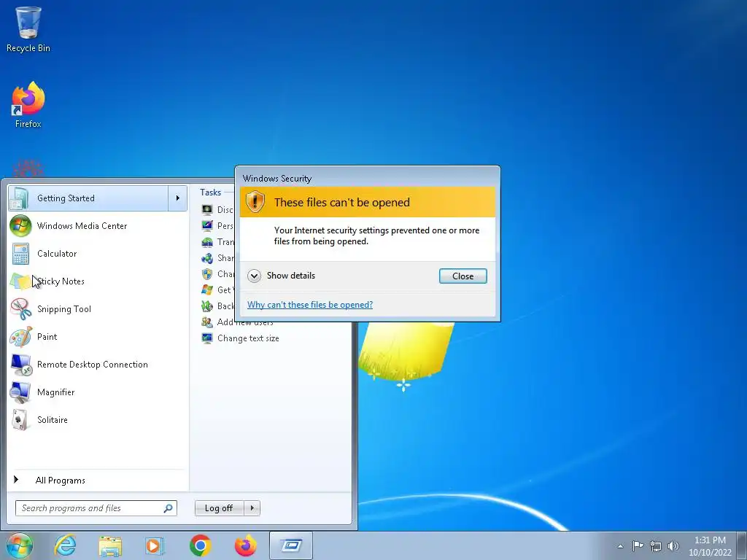Click the Personalize task icon
The image size is (747, 560).
pos(206,226)
